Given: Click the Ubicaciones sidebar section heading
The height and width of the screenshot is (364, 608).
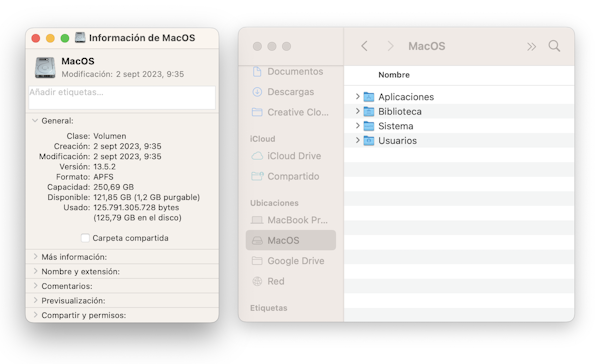Looking at the screenshot, I should point(274,203).
